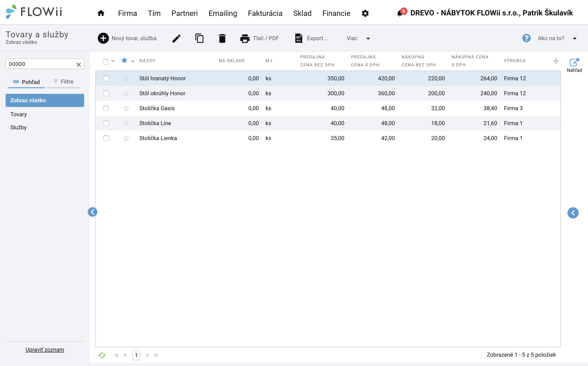Open the Partneri menu
Image resolution: width=588 pixels, height=366 pixels.
coord(184,13)
